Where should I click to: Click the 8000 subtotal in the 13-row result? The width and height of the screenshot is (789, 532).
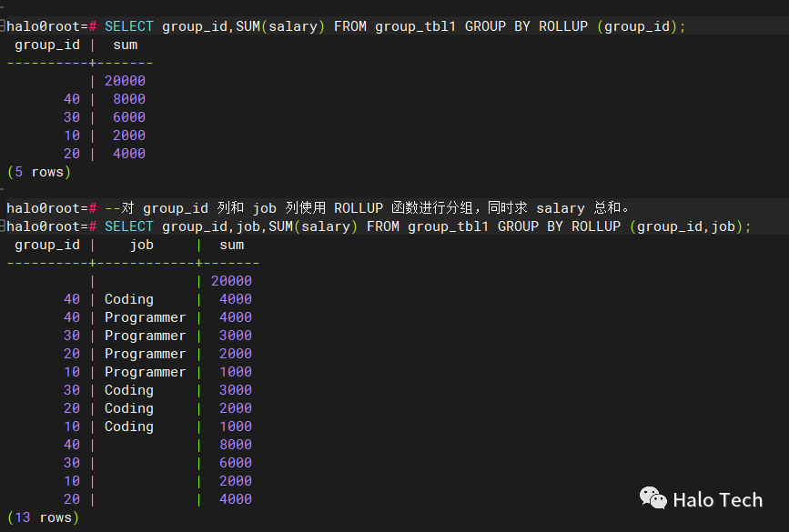tap(236, 445)
